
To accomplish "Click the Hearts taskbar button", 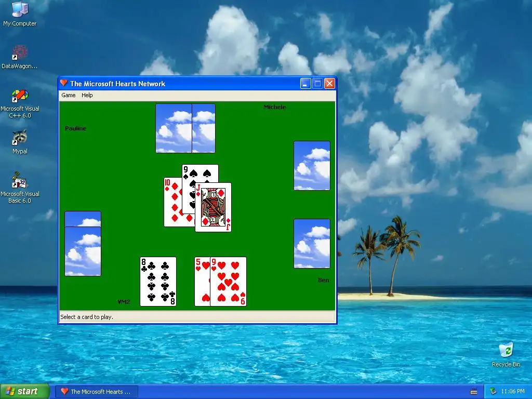I will 97,392.
